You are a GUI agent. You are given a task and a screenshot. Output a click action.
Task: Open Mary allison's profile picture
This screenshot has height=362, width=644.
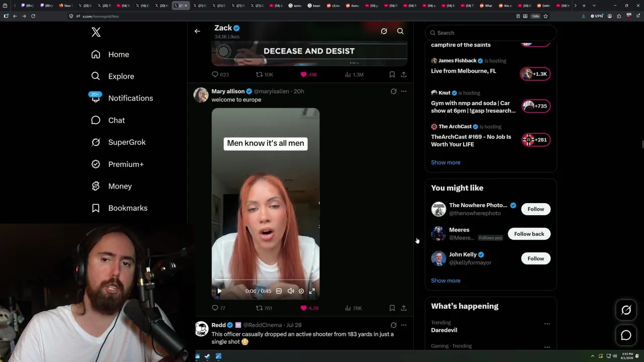(201, 95)
